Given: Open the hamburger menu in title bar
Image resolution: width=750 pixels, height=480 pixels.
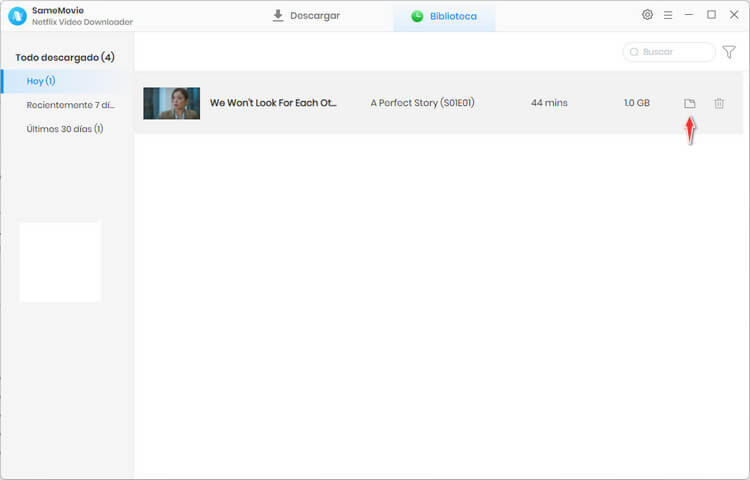Looking at the screenshot, I should pos(668,15).
